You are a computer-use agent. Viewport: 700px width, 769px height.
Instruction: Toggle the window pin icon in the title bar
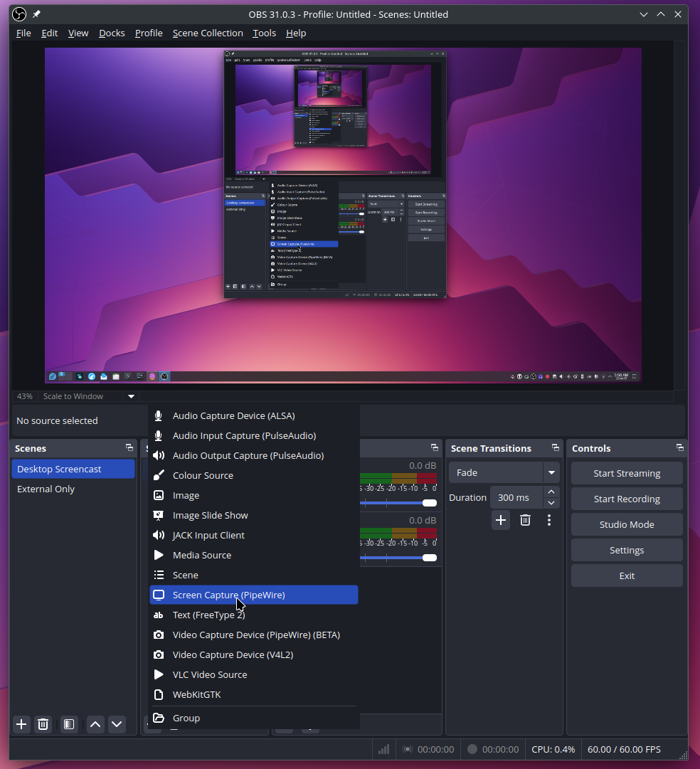coord(37,14)
